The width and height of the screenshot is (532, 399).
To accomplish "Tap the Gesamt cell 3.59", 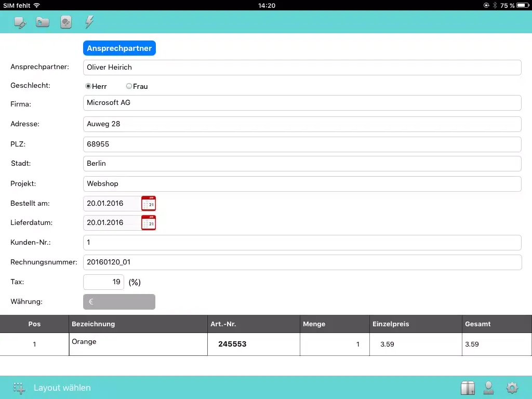I will coord(497,344).
